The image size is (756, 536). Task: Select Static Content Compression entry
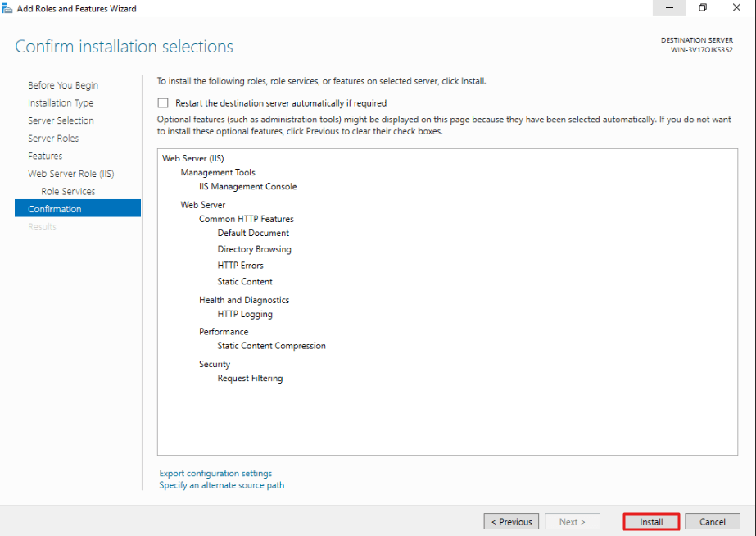pyautogui.click(x=271, y=346)
